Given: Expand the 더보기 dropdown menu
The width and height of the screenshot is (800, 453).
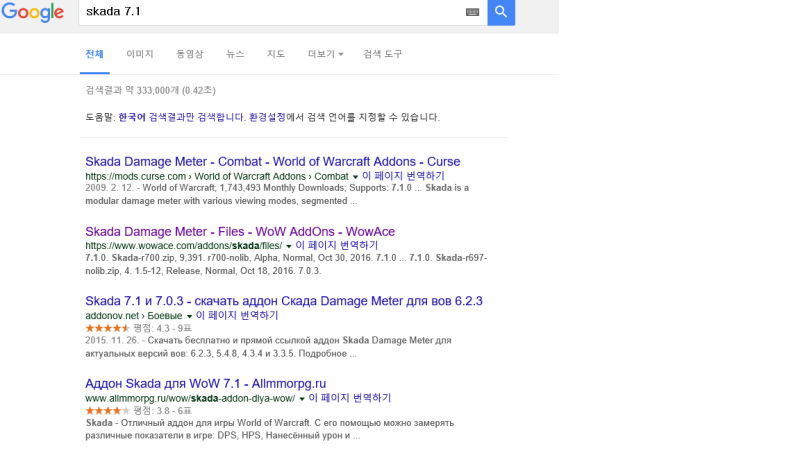Looking at the screenshot, I should [326, 54].
